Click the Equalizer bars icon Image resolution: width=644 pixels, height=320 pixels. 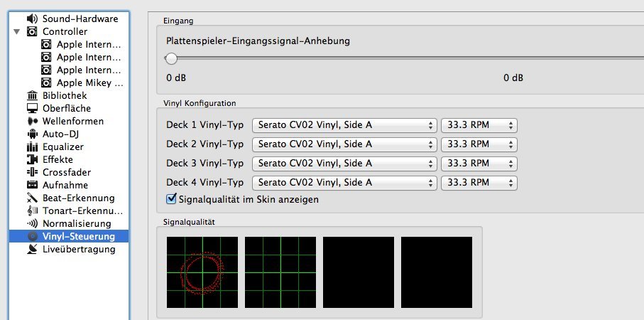[x=32, y=146]
